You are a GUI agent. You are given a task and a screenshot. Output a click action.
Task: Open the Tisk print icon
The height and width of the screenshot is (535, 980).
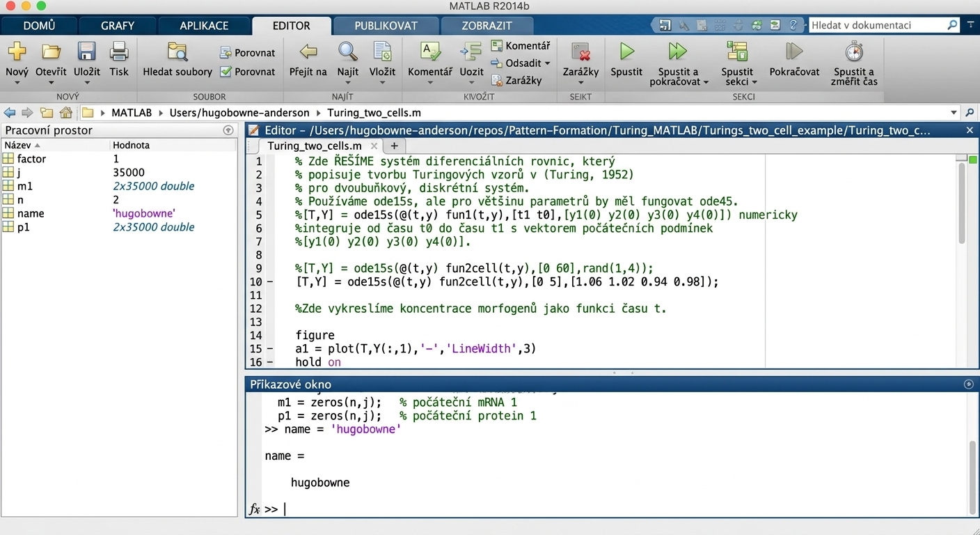pyautogui.click(x=119, y=52)
